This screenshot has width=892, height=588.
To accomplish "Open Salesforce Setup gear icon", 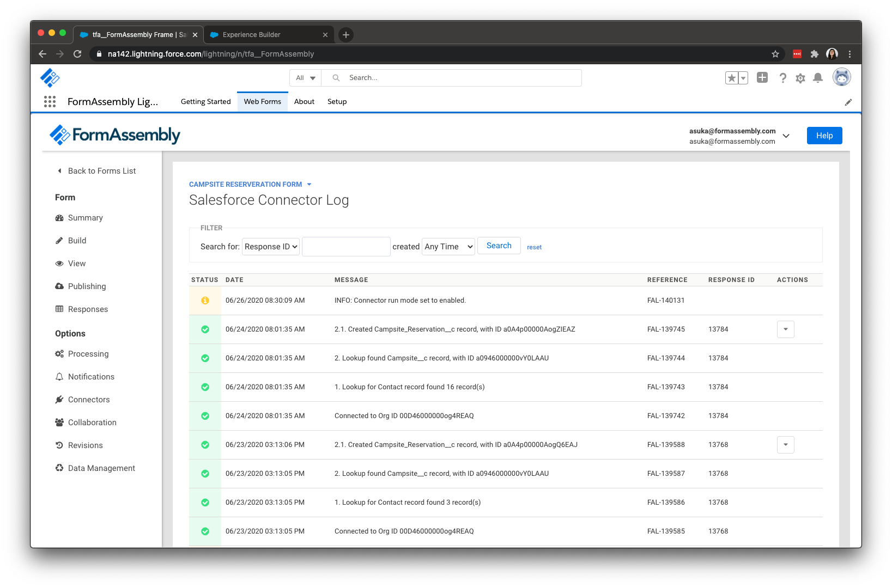I will [x=800, y=78].
